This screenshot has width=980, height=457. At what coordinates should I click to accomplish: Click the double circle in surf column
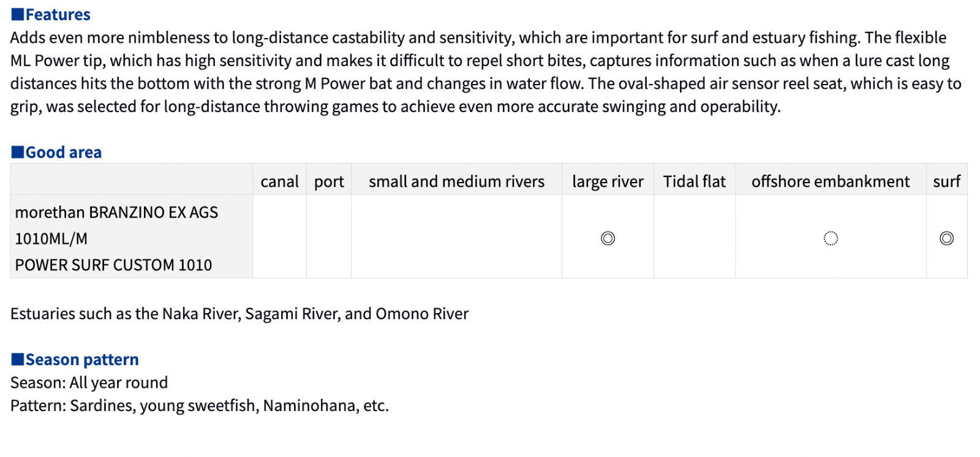point(946,238)
